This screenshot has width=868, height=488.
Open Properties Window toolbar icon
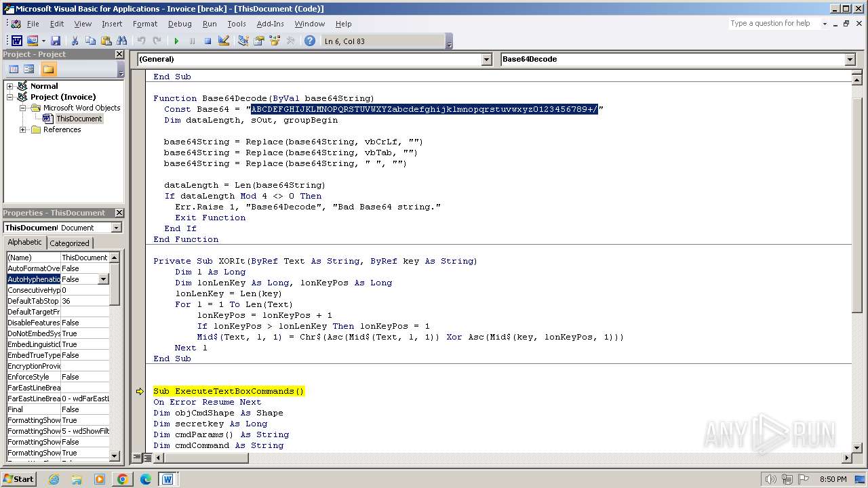click(x=259, y=41)
